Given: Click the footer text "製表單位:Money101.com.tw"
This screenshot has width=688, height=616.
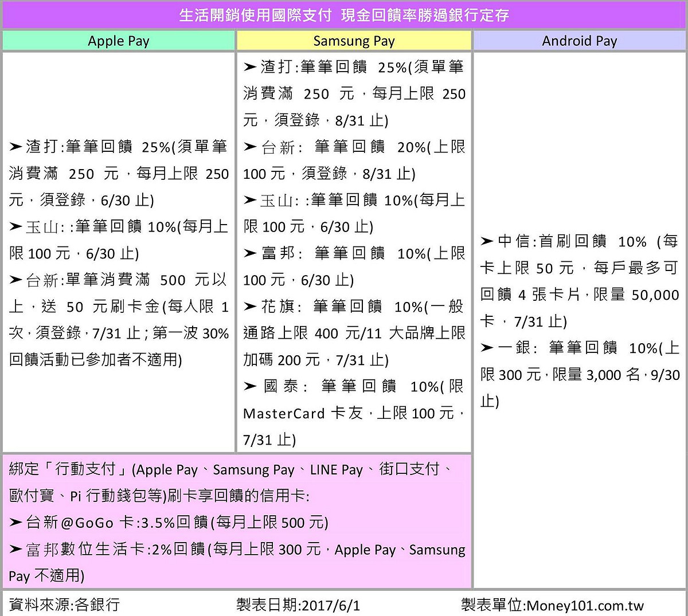Looking at the screenshot, I should tap(553, 605).
